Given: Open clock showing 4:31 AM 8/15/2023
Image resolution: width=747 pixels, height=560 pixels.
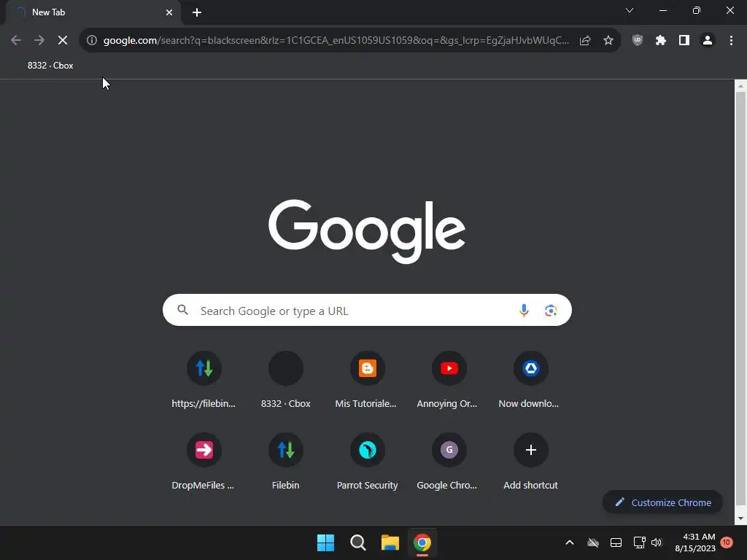Looking at the screenshot, I should click(x=695, y=542).
